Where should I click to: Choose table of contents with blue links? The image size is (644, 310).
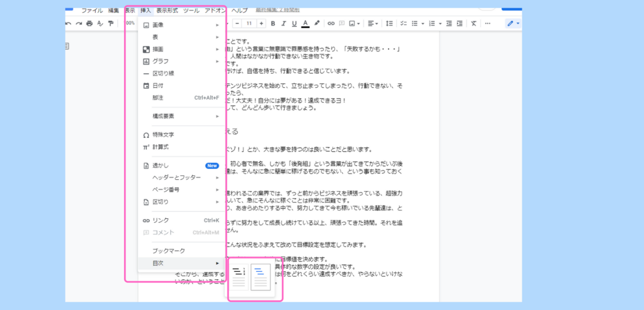click(260, 277)
